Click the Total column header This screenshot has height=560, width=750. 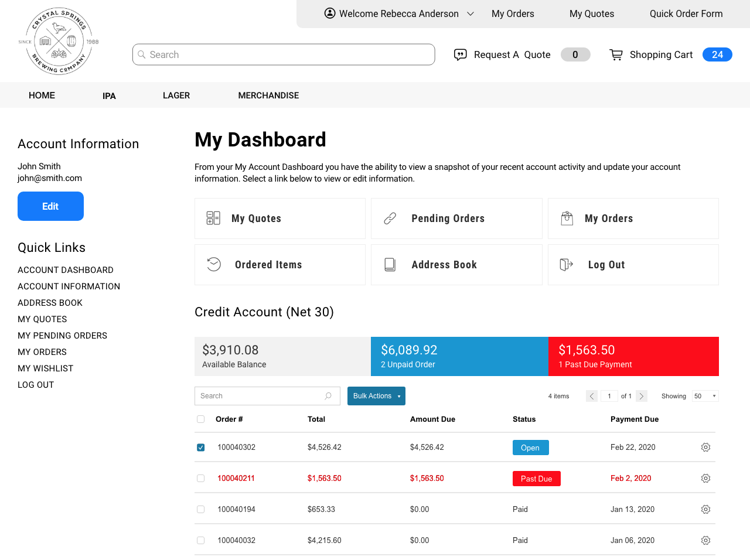pyautogui.click(x=316, y=419)
